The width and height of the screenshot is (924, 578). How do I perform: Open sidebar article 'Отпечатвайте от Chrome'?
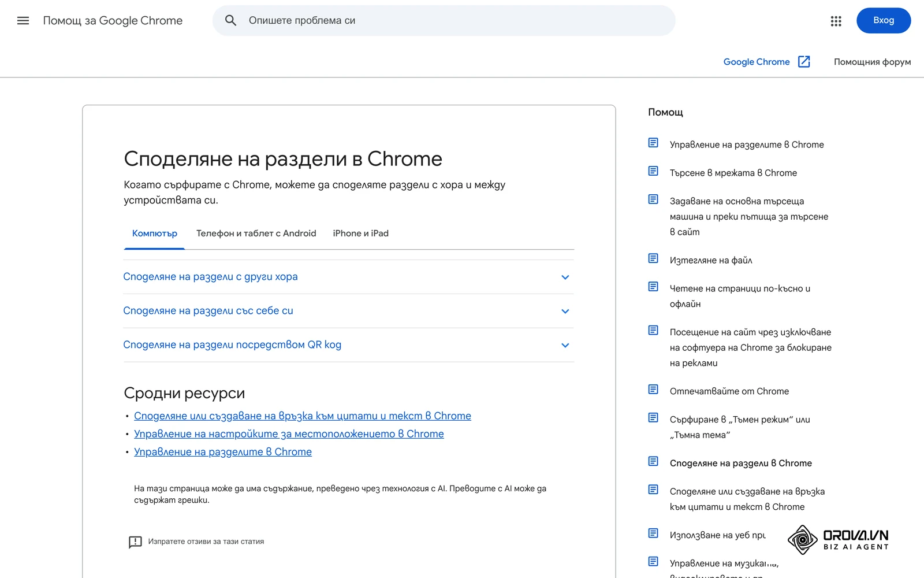tap(729, 391)
